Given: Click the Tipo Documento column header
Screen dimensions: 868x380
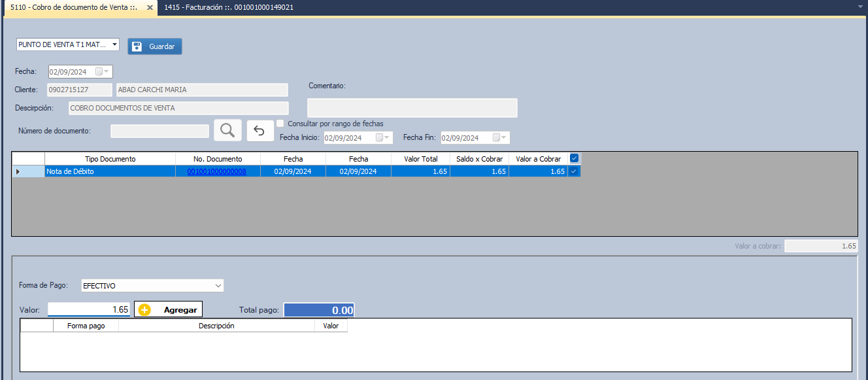Looking at the screenshot, I should click(110, 159).
